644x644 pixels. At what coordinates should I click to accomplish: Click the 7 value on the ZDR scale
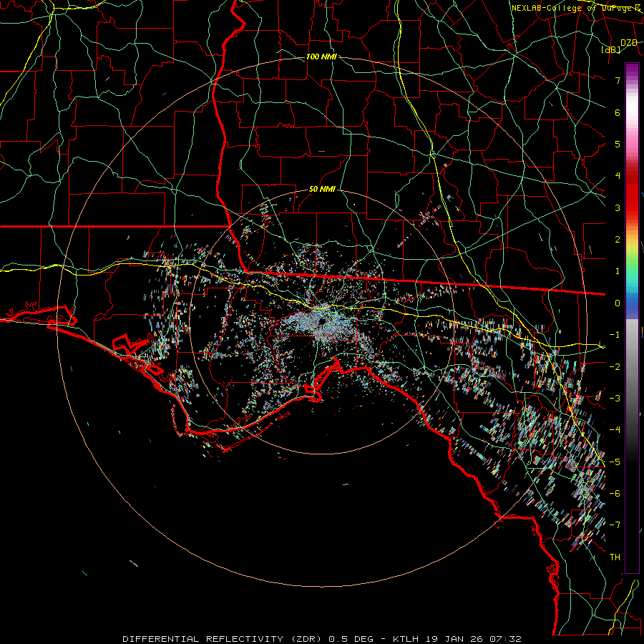coord(618,80)
